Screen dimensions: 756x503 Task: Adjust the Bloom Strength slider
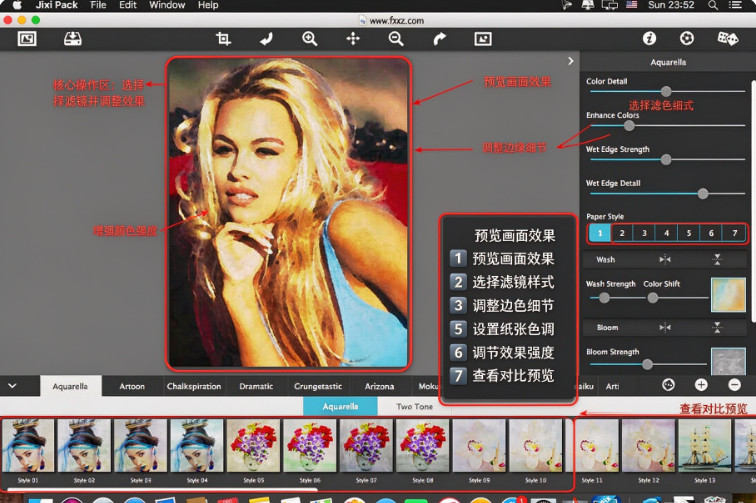[647, 364]
